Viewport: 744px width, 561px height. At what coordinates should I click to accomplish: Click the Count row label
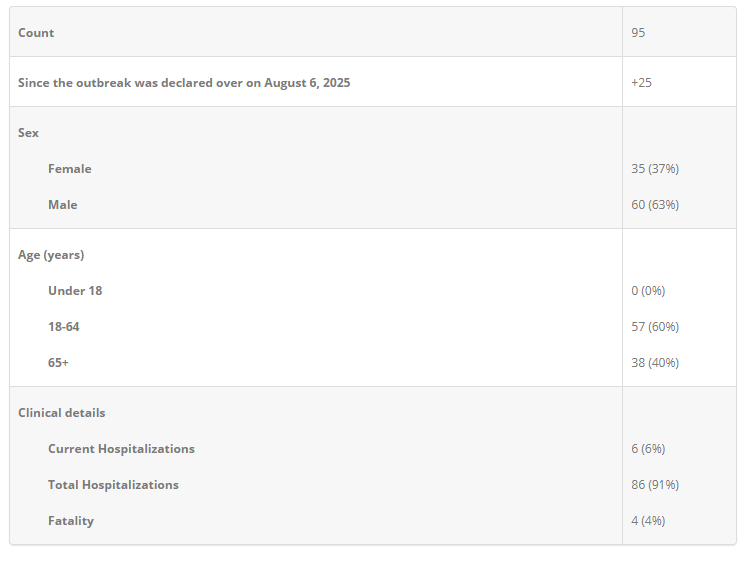36,33
